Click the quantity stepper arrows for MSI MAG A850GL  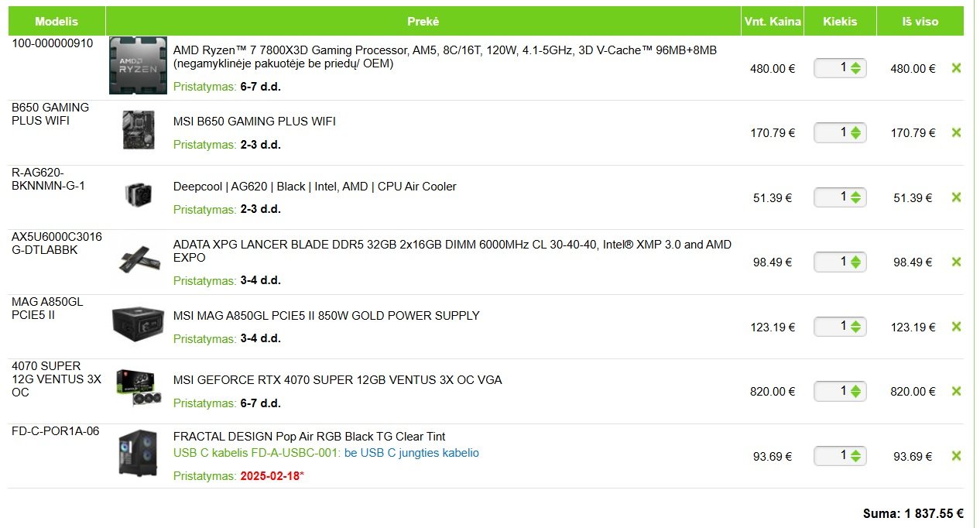[x=855, y=327]
